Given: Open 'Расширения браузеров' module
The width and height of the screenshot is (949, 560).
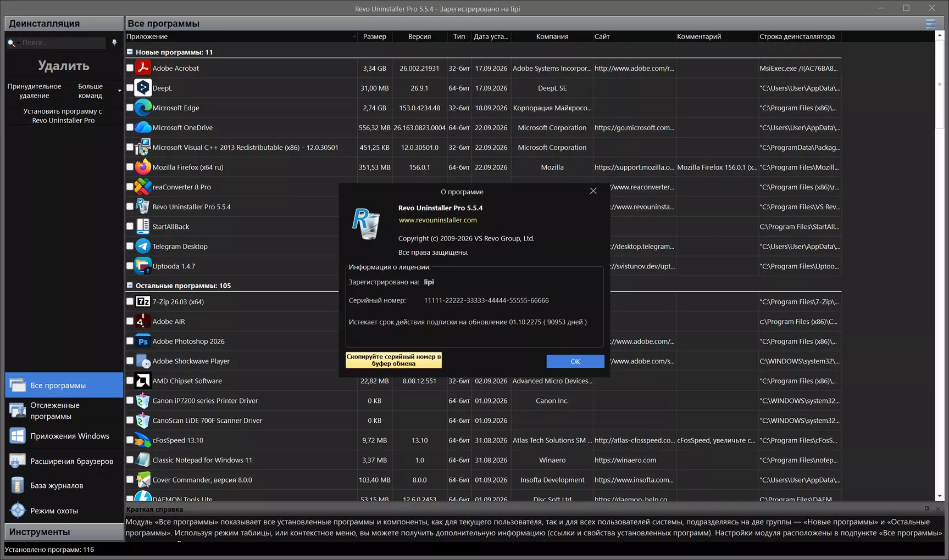Looking at the screenshot, I should pos(64,461).
